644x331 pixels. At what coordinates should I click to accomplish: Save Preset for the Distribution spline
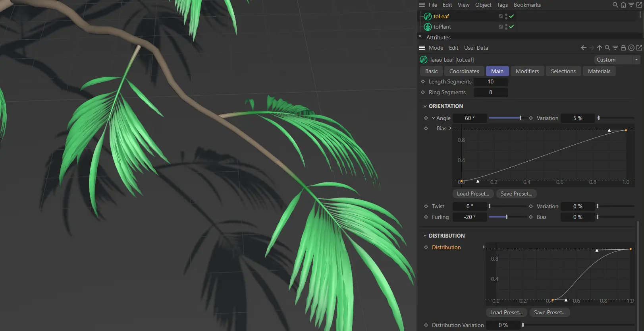click(550, 312)
